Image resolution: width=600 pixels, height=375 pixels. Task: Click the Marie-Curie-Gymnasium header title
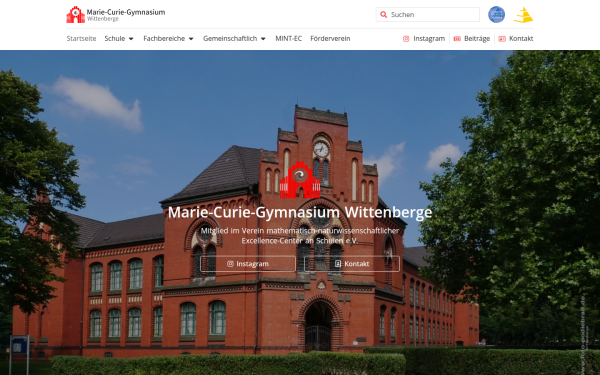click(x=126, y=12)
